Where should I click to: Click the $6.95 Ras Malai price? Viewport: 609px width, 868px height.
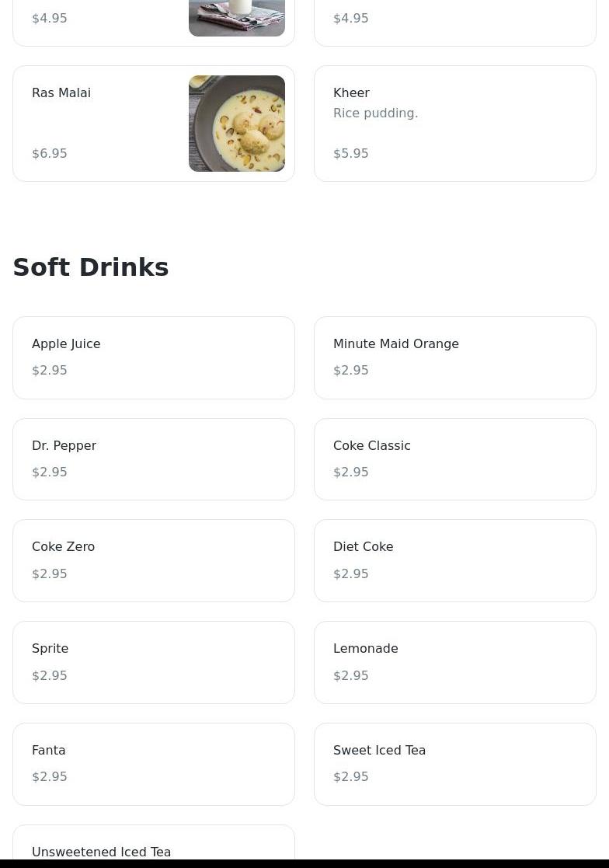(x=50, y=154)
